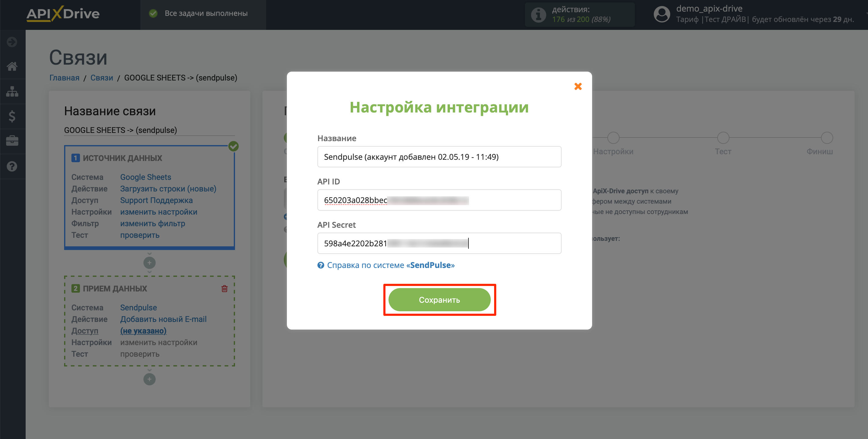Open the billing dollar icon in sidebar

click(12, 116)
